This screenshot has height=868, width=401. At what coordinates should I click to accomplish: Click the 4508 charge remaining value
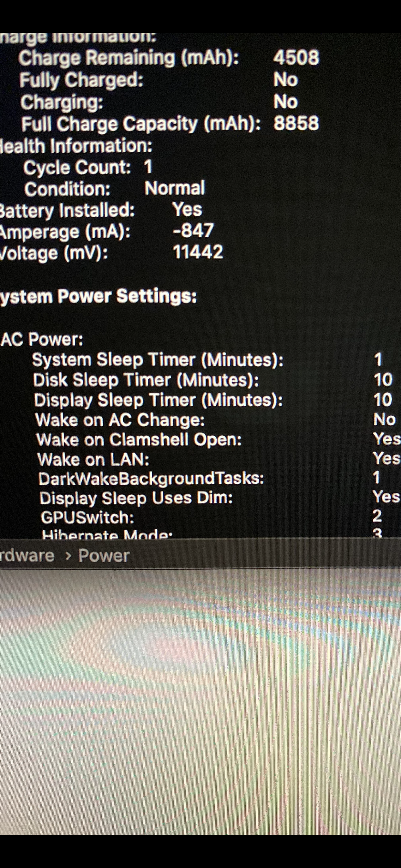[296, 57]
